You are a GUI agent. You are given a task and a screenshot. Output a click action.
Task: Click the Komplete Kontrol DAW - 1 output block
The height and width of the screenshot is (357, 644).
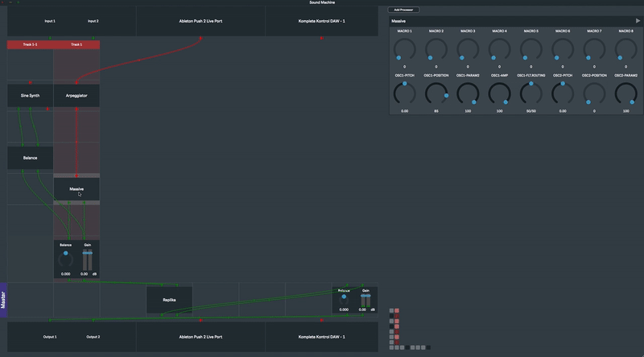click(x=321, y=337)
